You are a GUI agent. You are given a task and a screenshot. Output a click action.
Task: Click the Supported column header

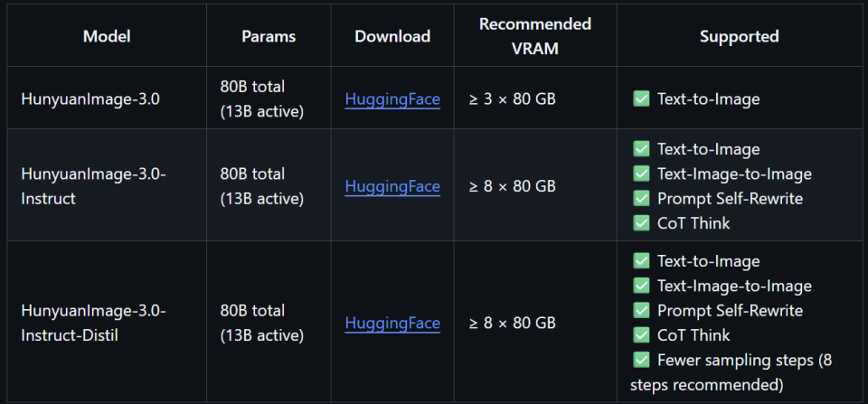tap(739, 37)
